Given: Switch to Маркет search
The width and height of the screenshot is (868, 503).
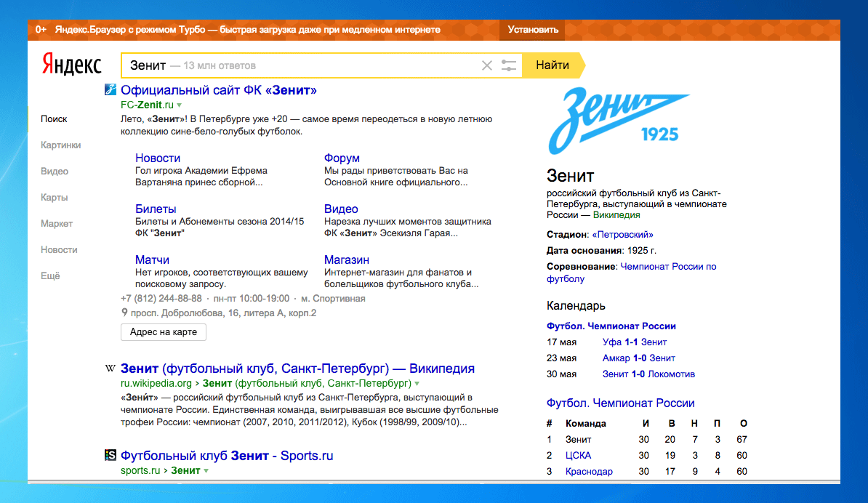Looking at the screenshot, I should tap(57, 224).
